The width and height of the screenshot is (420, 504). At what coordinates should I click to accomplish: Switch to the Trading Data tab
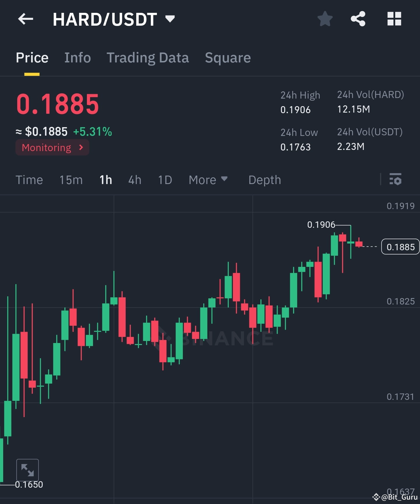[148, 57]
